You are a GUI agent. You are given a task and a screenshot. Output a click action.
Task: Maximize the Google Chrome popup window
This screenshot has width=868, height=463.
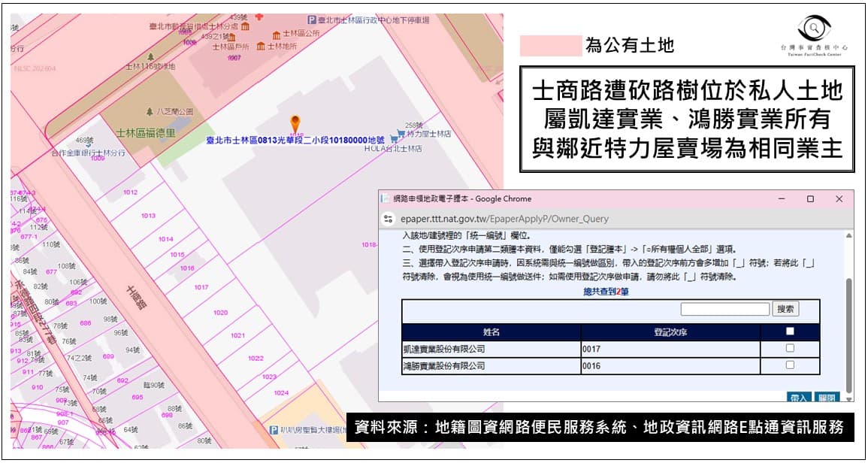click(810, 199)
